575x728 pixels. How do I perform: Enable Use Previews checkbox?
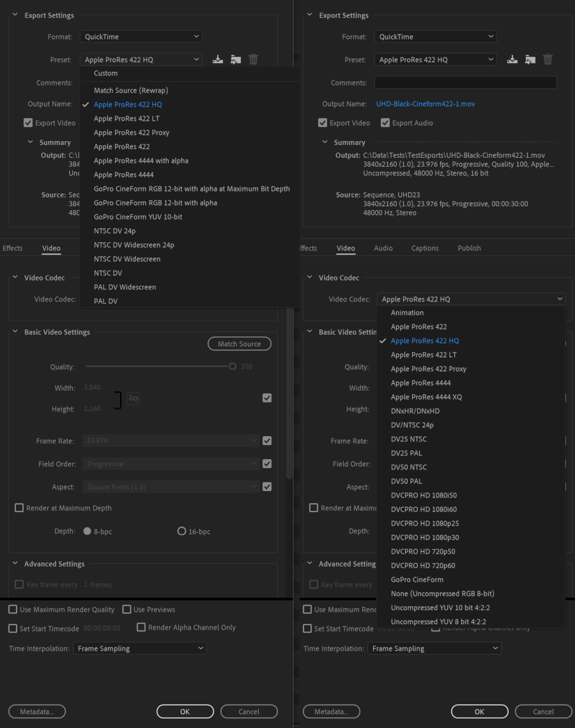point(126,610)
